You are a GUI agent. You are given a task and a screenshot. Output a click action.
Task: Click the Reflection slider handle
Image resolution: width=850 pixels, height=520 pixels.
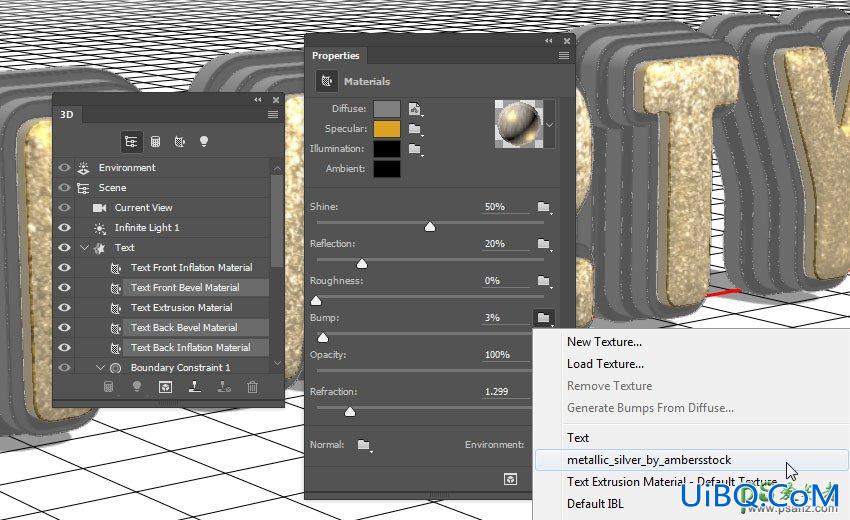coord(362,264)
